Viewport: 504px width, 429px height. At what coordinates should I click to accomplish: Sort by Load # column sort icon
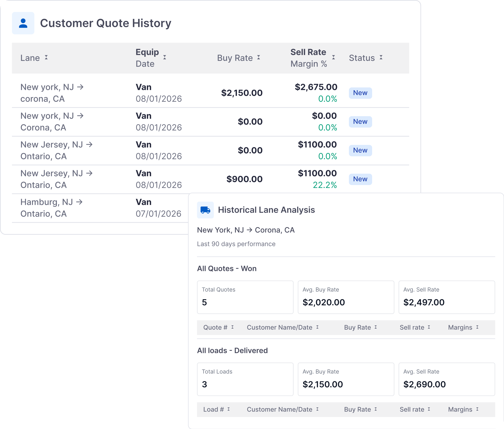tap(229, 409)
